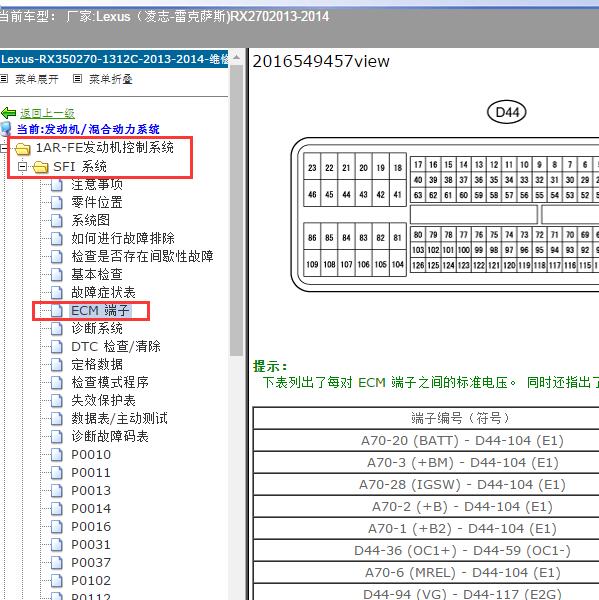Collapse the 1AR-FE发动机控制系统 tree node
The width and height of the screenshot is (599, 600).
coord(3,148)
